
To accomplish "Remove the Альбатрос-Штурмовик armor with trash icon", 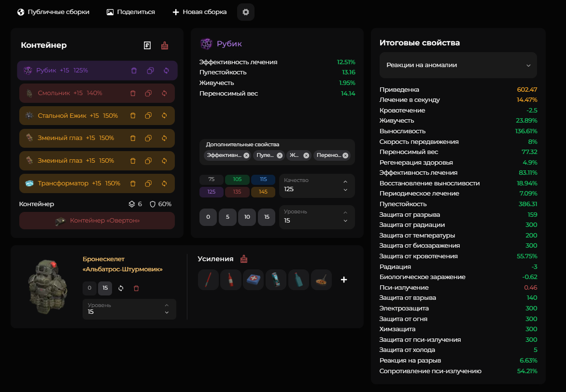I will pos(136,288).
